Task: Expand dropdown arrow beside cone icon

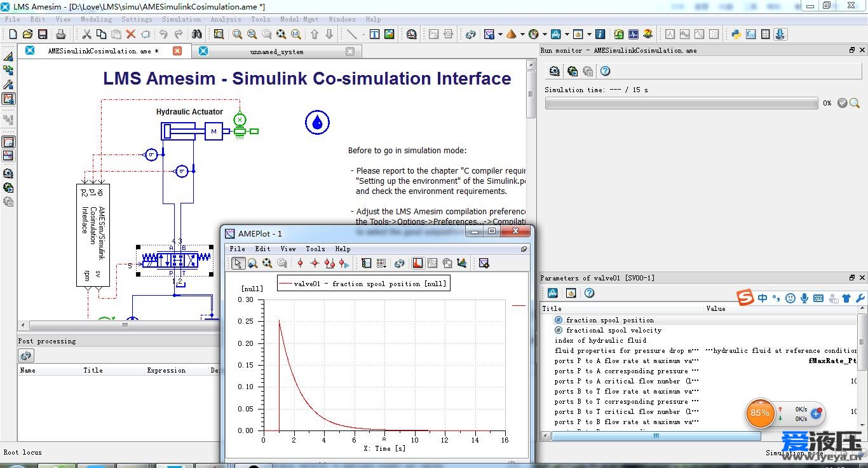Action: (x=522, y=34)
